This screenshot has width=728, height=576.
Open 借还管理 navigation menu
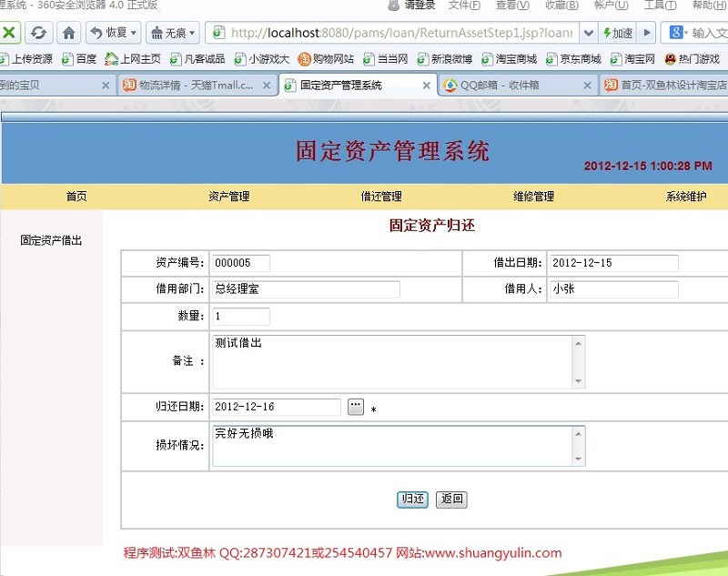point(381,197)
